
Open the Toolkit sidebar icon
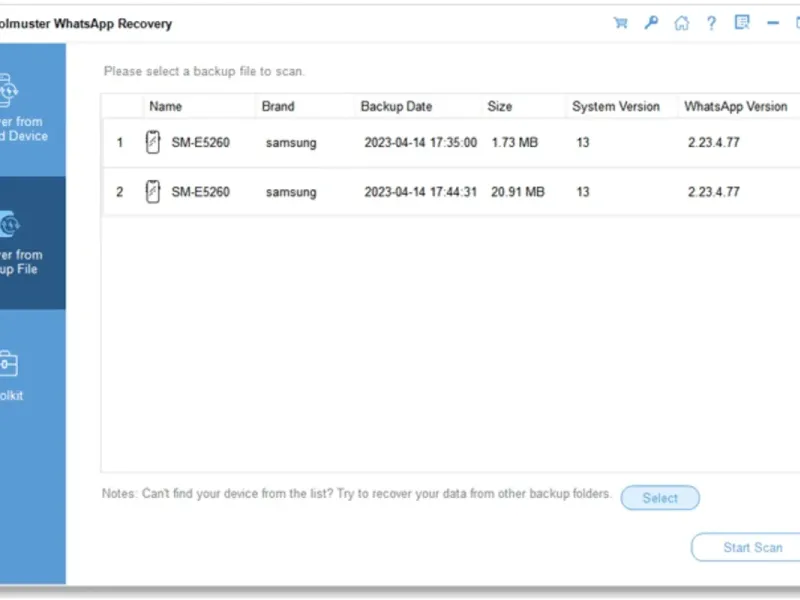click(8, 364)
